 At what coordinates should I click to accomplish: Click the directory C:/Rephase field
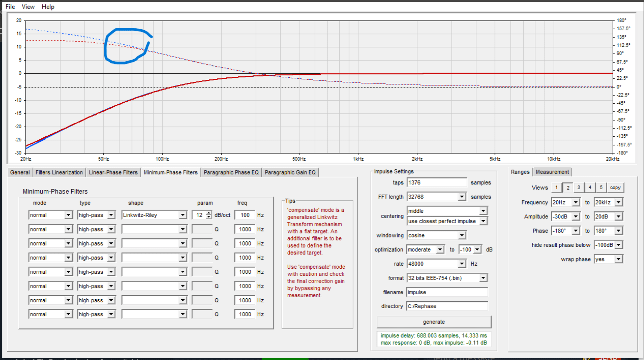(x=447, y=306)
